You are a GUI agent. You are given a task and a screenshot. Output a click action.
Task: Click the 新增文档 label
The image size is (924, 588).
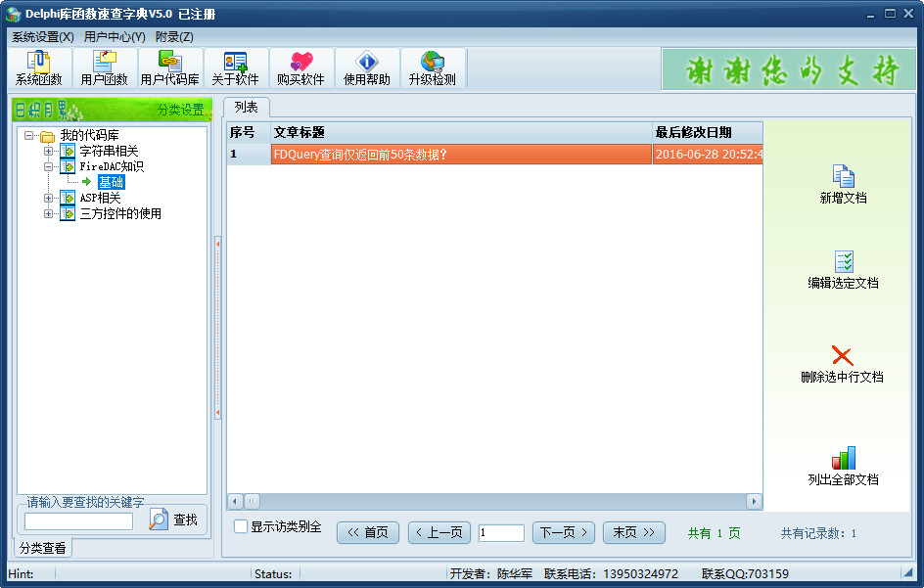tap(844, 198)
